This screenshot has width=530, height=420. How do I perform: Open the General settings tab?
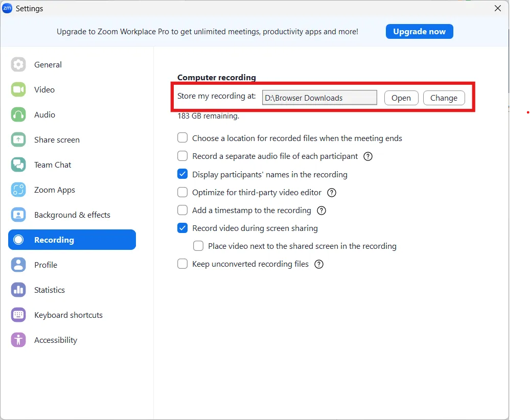48,64
